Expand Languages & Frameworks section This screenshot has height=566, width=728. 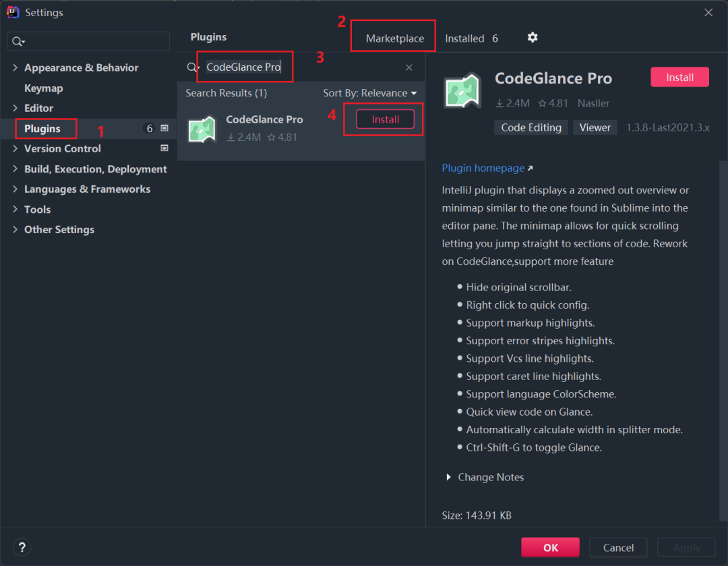pos(16,189)
